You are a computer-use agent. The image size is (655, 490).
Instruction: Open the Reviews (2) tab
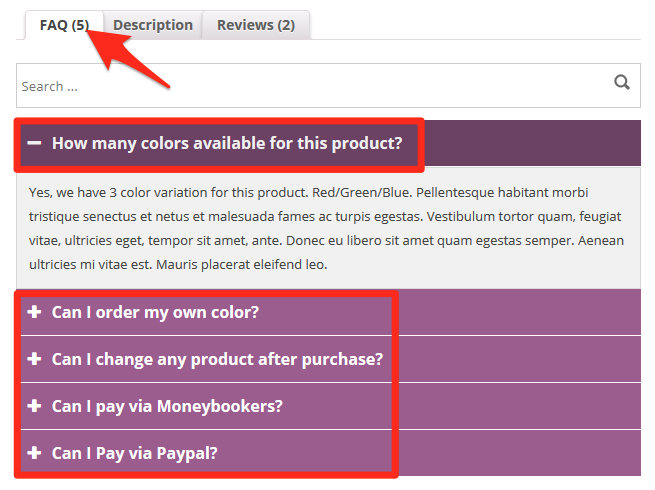pyautogui.click(x=256, y=25)
